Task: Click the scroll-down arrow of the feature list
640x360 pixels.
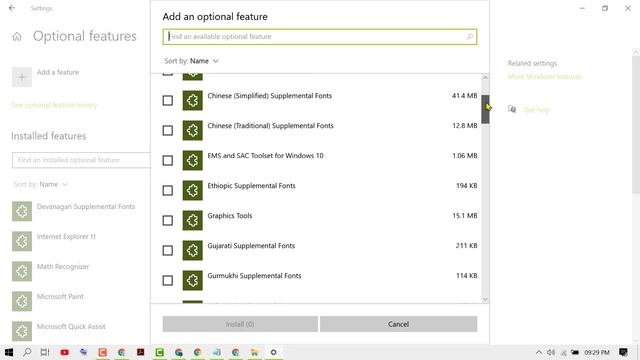Action: [x=485, y=300]
